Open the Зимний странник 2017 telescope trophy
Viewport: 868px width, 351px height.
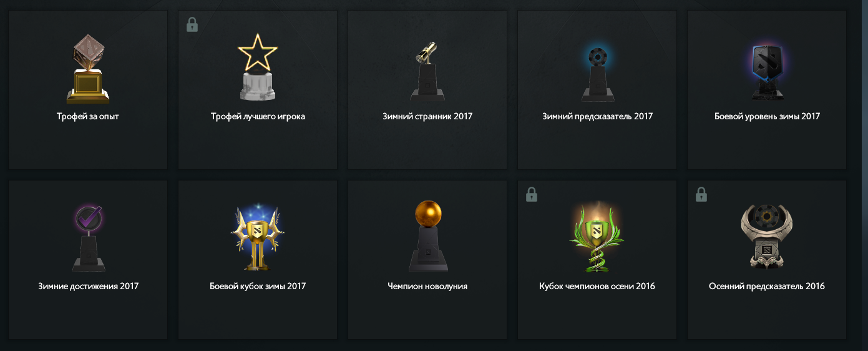(x=427, y=71)
